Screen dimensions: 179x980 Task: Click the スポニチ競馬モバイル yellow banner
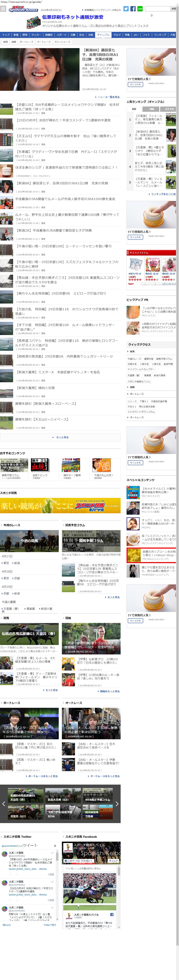tap(60, 506)
